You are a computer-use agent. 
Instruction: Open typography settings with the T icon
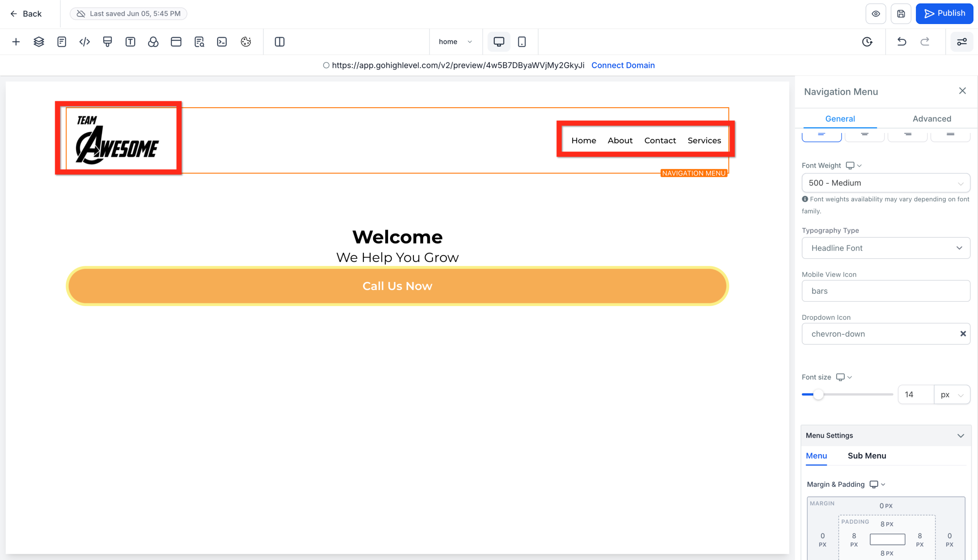[x=130, y=42]
